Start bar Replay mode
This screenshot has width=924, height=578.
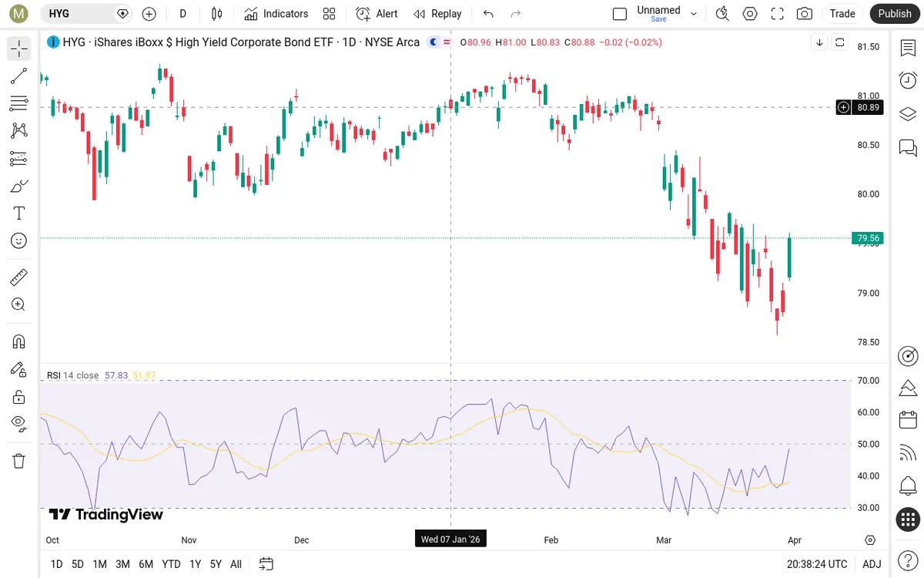click(437, 14)
